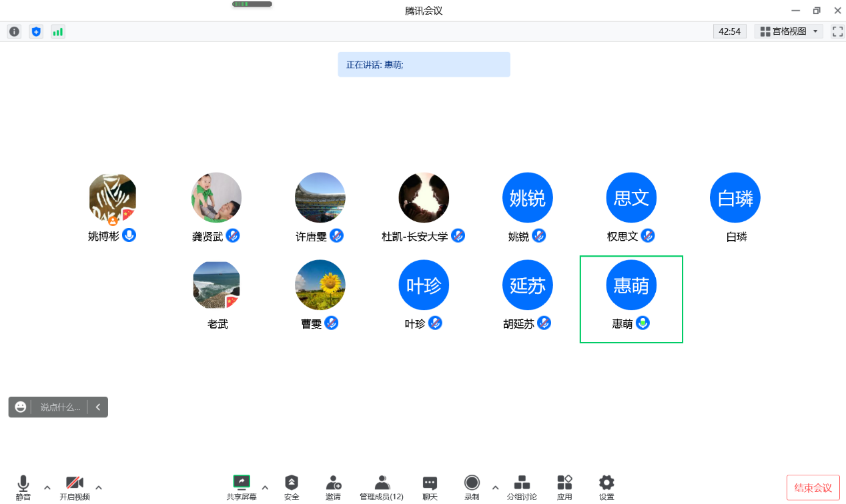Expand the share screen options arrow

[x=265, y=487]
